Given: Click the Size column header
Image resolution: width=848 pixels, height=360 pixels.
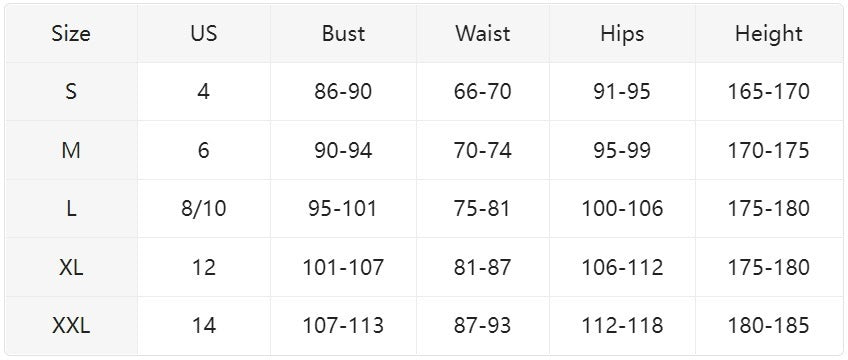Looking at the screenshot, I should (x=71, y=34).
